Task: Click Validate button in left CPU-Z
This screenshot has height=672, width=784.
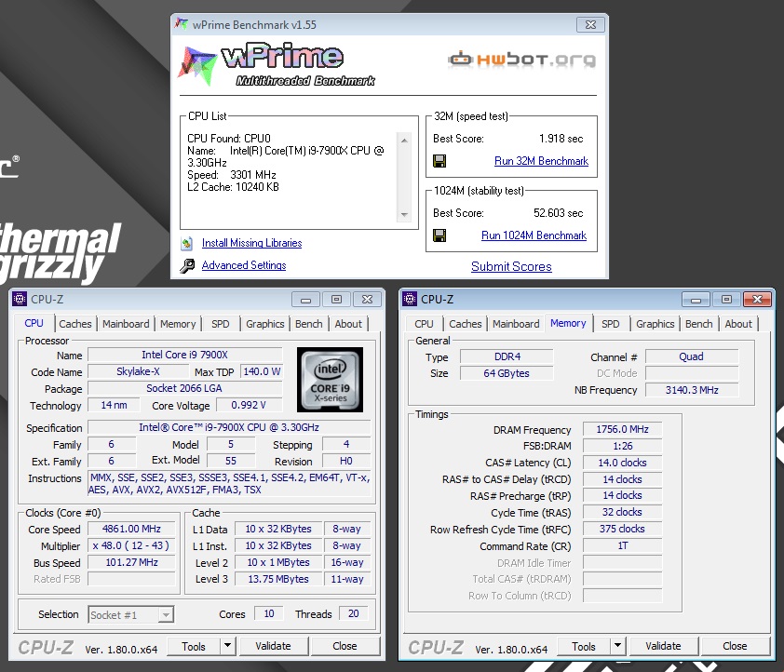Action: tap(273, 646)
